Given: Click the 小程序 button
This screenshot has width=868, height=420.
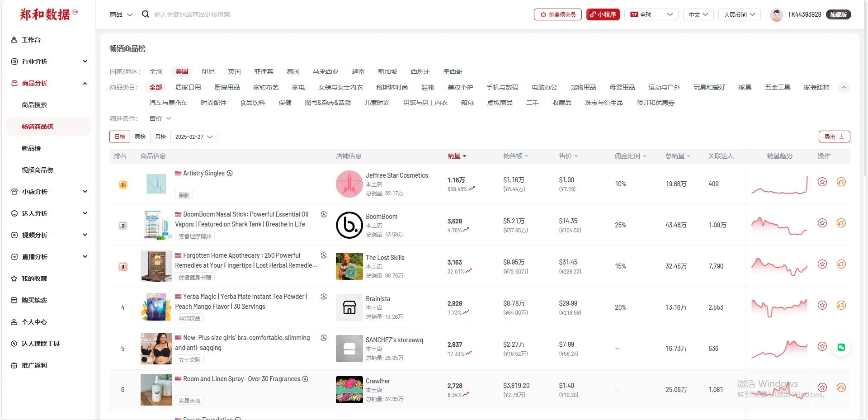Looking at the screenshot, I should point(603,14).
